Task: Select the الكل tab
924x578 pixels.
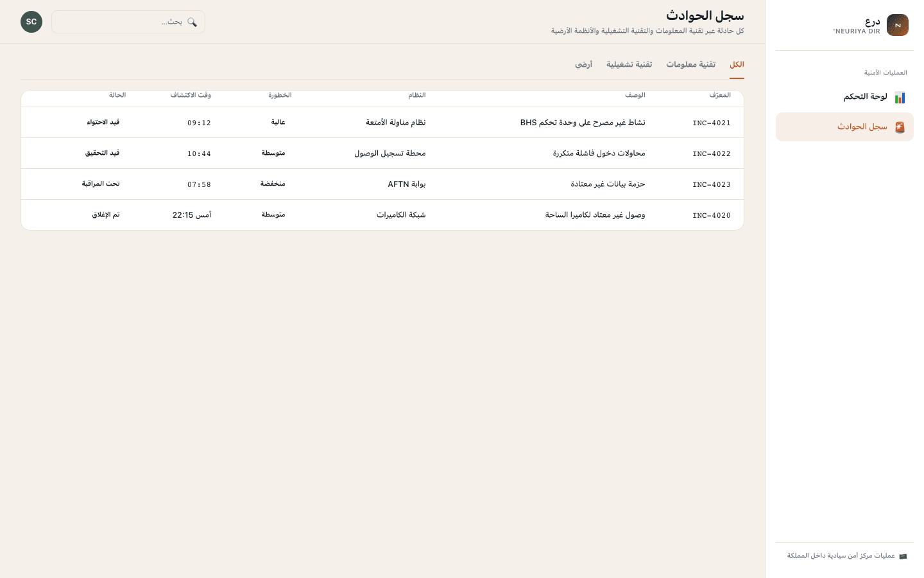Action: [x=737, y=65]
